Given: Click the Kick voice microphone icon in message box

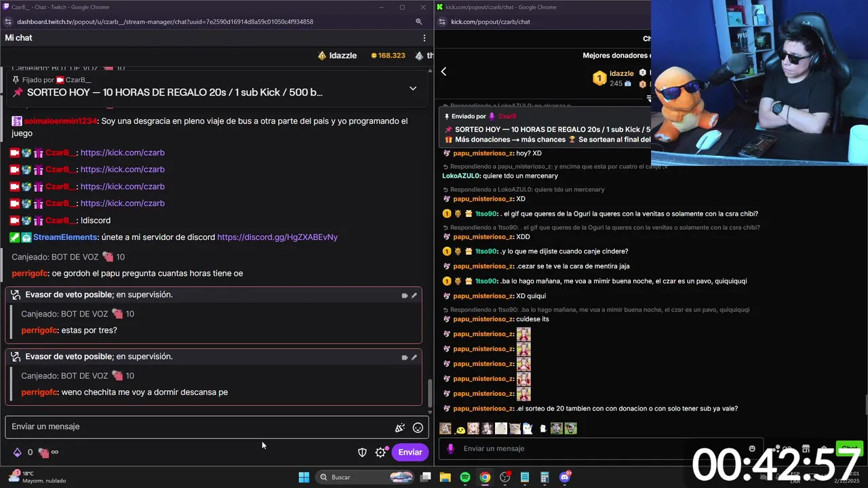Looking at the screenshot, I should pyautogui.click(x=450, y=449).
